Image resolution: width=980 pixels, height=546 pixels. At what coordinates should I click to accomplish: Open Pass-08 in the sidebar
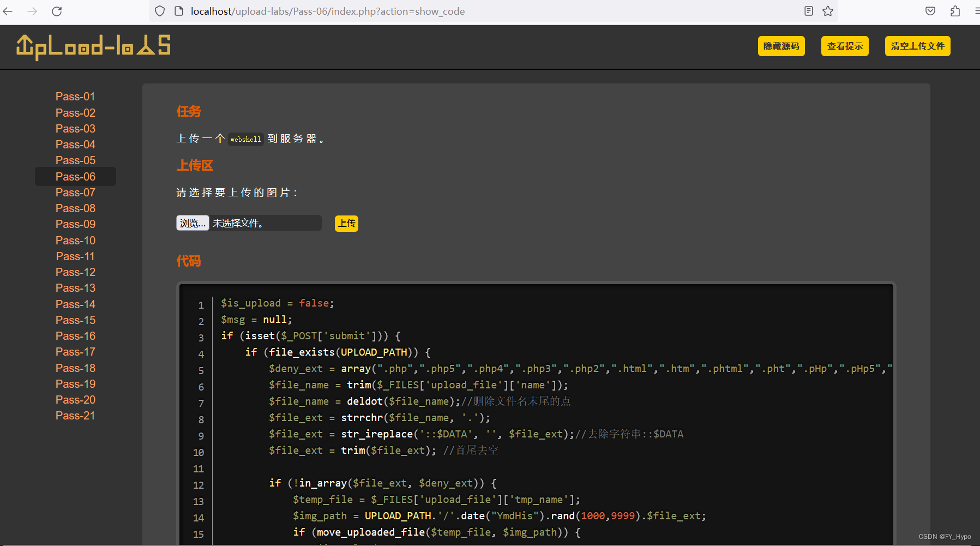tap(75, 208)
